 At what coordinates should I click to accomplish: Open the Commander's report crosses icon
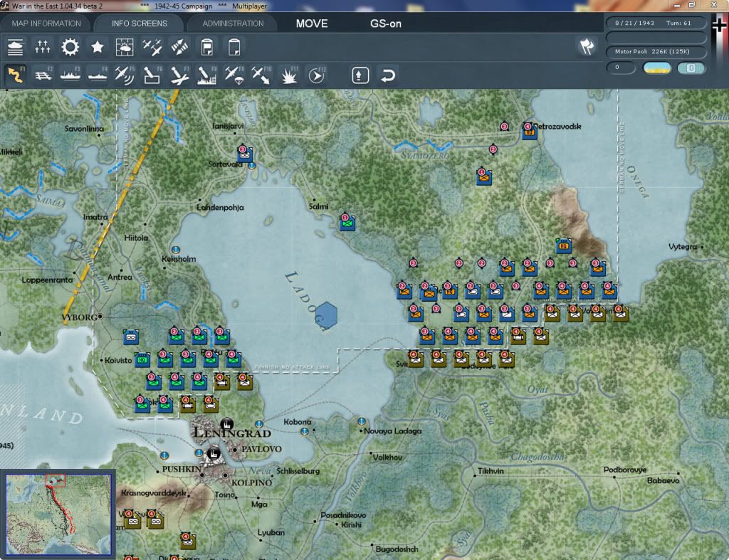42,47
